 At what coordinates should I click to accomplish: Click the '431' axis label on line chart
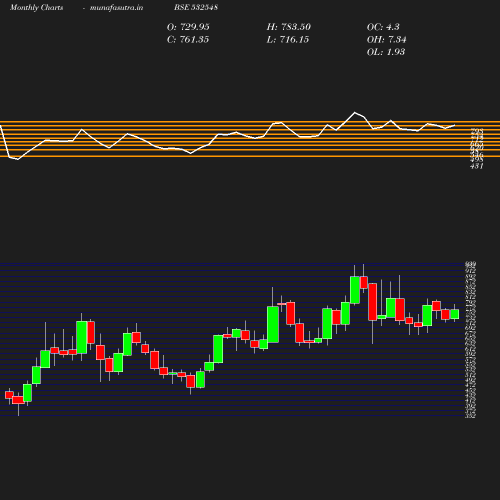[x=477, y=166]
